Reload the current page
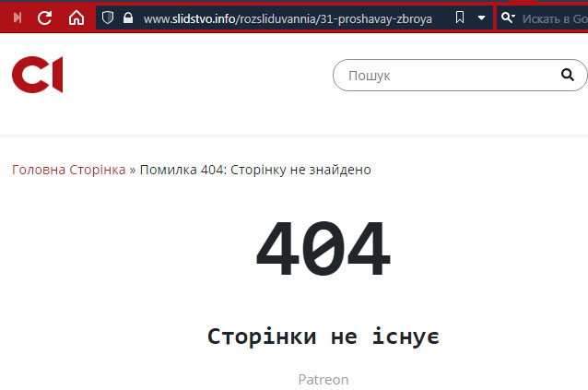This screenshot has width=588, height=390. point(44,18)
